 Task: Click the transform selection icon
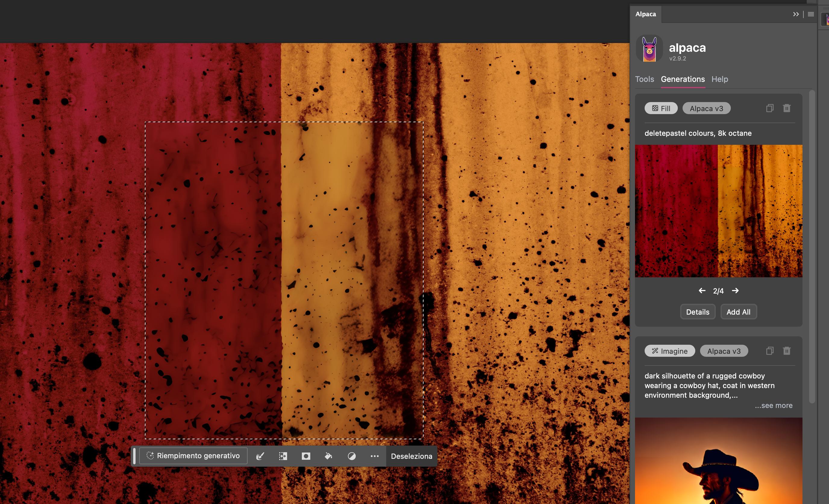(283, 456)
